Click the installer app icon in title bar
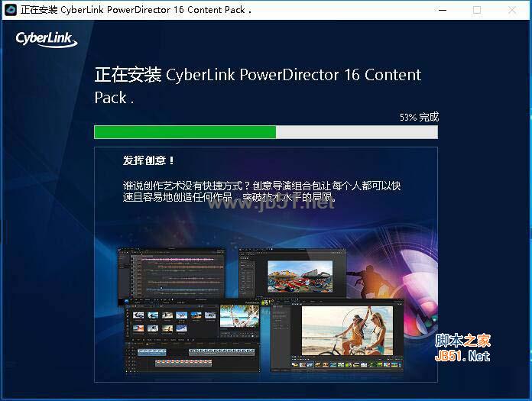The height and width of the screenshot is (401, 532). tap(10, 10)
